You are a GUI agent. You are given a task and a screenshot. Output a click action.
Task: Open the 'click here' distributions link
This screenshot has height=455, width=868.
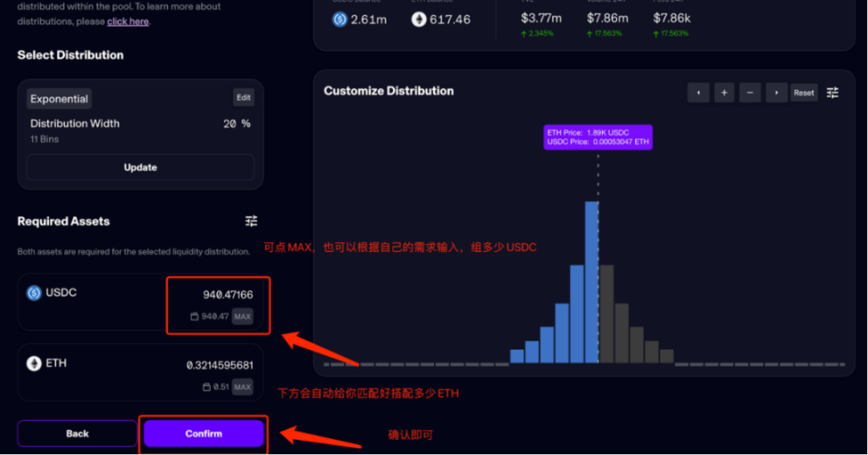pyautogui.click(x=128, y=21)
